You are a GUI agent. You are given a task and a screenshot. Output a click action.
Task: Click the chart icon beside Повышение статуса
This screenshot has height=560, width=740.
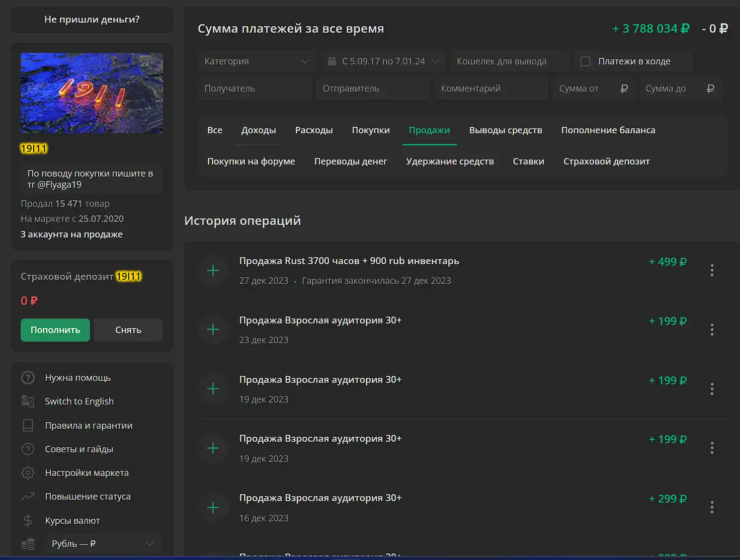coord(28,496)
